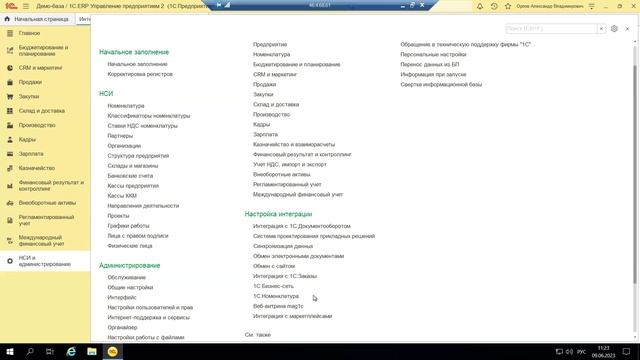Open 1С:Номенклатура link
Screen dimensions: 640x360
coord(276,296)
